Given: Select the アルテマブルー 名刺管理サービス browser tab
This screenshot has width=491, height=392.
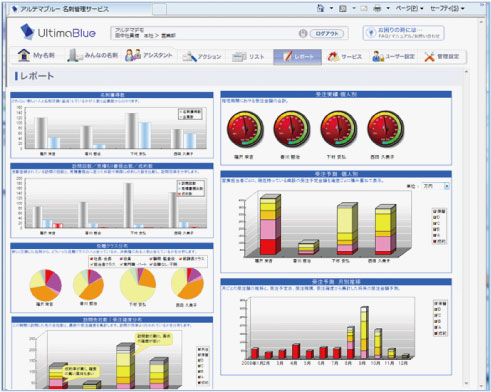Looking at the screenshot, I should [81, 9].
